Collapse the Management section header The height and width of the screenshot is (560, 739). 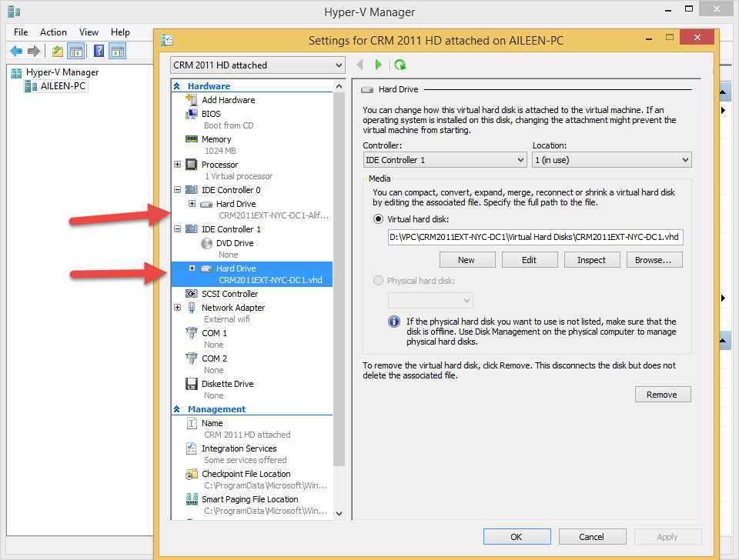coord(177,409)
